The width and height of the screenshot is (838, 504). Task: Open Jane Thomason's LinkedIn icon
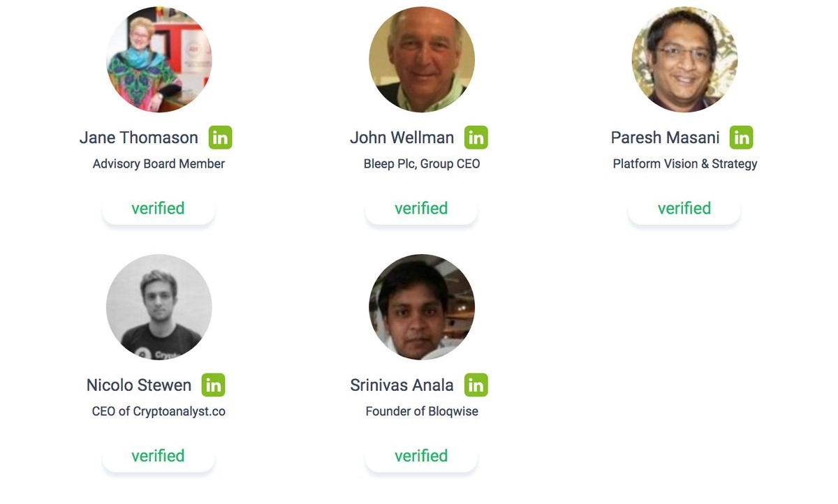click(x=220, y=138)
